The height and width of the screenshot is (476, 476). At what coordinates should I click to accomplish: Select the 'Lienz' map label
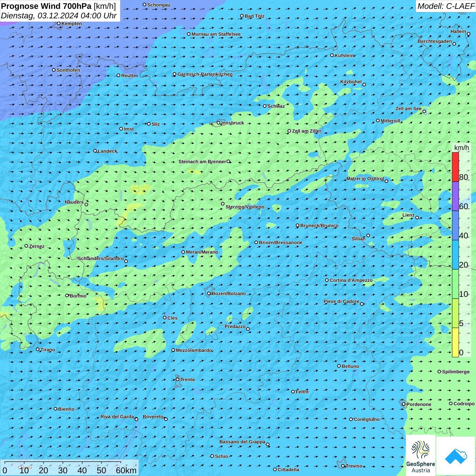(408, 215)
